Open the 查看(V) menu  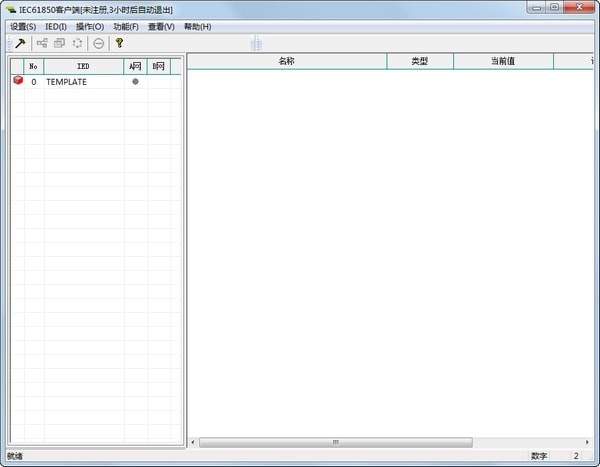click(x=161, y=26)
